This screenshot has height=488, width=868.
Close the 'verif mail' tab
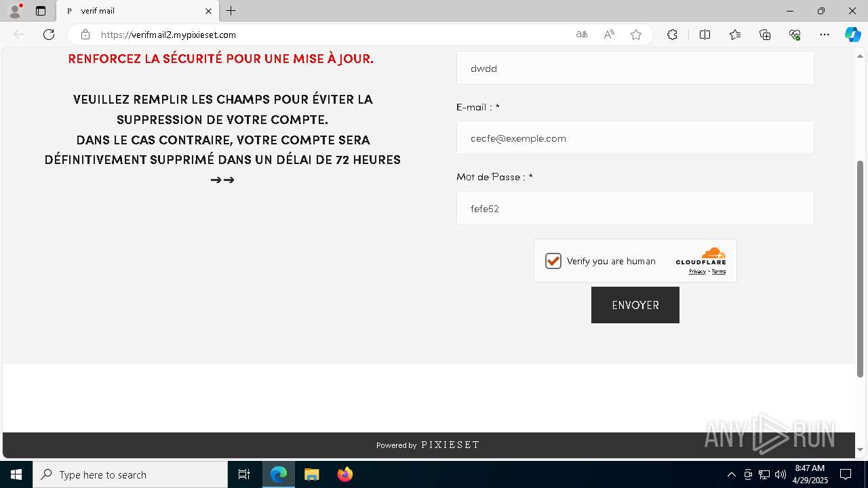point(208,11)
